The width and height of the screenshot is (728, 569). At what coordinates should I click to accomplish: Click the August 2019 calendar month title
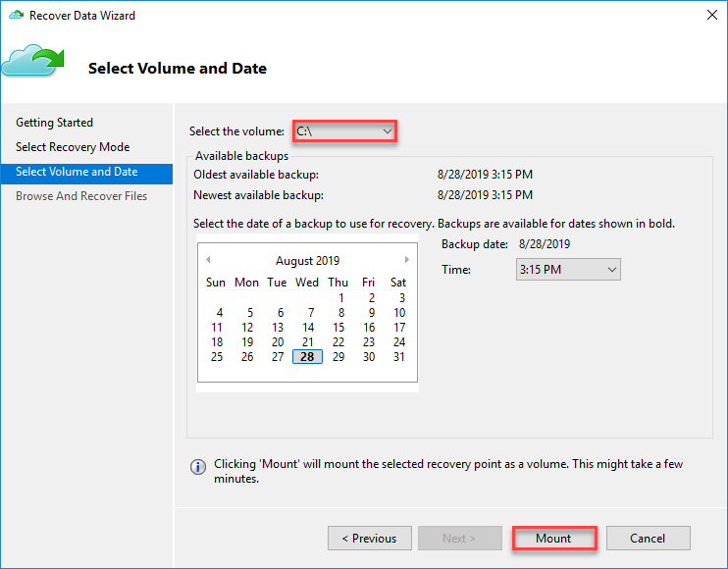[307, 261]
